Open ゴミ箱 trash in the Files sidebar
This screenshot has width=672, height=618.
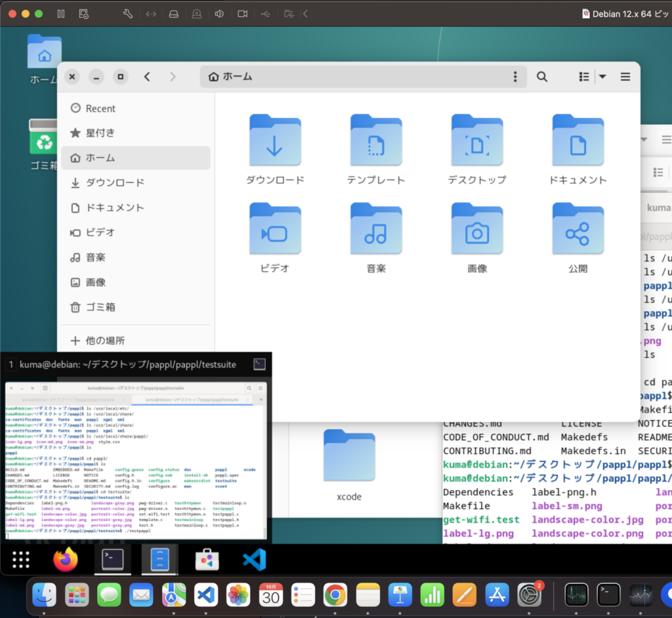point(100,307)
